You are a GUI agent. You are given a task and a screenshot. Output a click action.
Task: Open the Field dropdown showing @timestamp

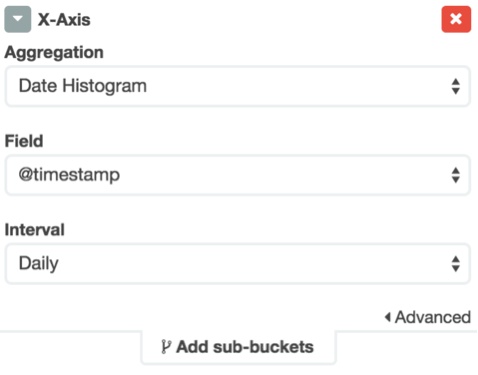tap(237, 175)
